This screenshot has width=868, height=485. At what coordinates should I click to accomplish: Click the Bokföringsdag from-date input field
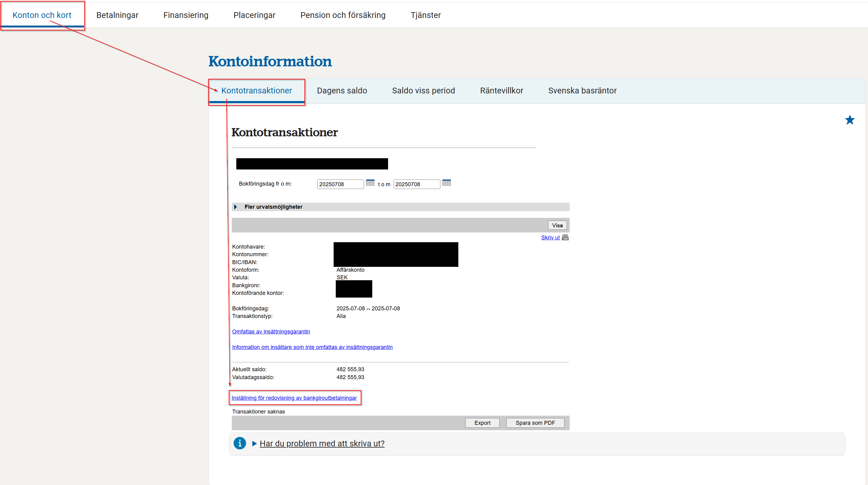tap(340, 184)
